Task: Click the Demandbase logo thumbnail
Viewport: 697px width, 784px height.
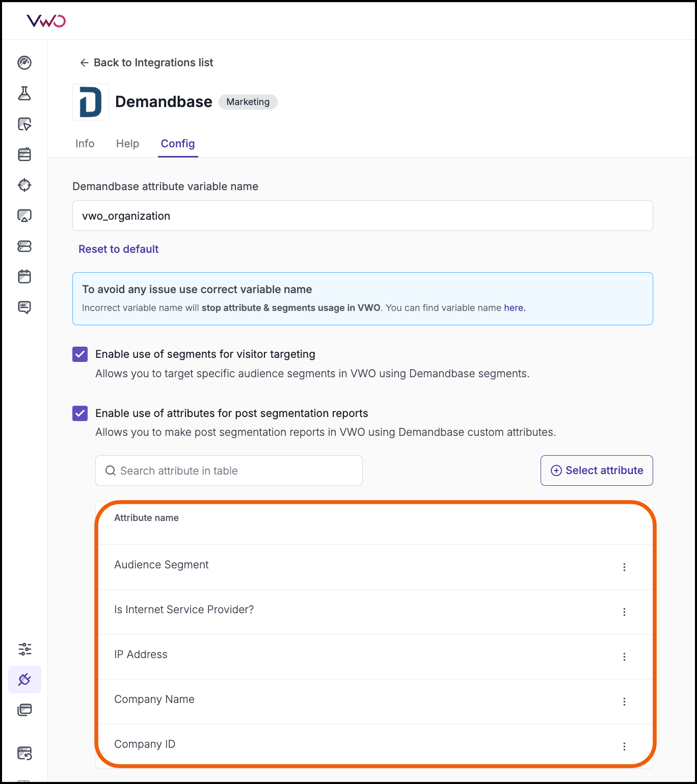Action: point(91,102)
